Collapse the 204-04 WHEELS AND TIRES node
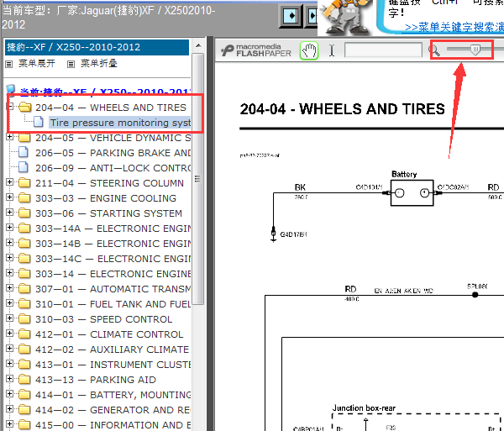Screen dimensions: 504x431 pos(10,107)
